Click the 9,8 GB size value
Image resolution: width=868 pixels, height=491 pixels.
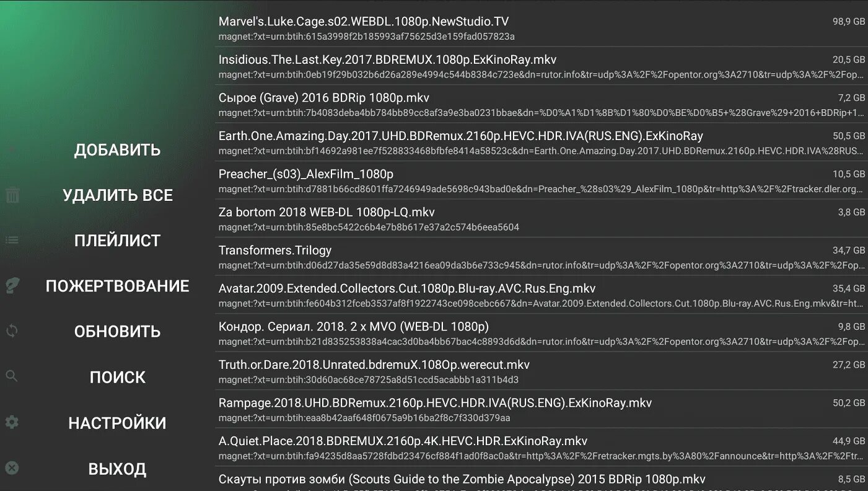click(x=851, y=327)
